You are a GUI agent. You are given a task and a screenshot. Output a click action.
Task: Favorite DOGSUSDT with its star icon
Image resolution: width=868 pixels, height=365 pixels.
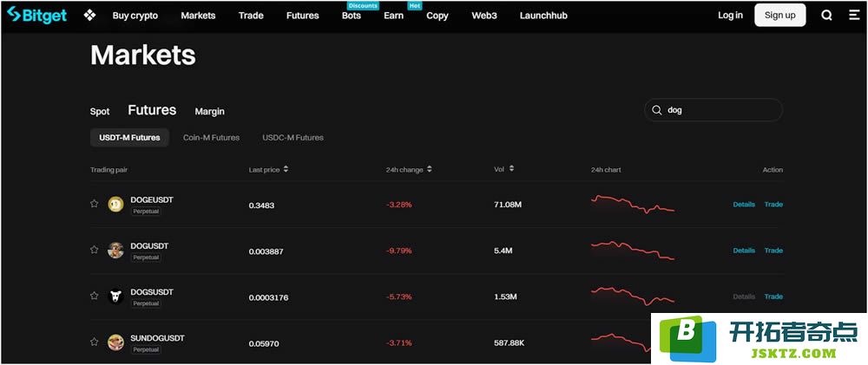point(94,296)
